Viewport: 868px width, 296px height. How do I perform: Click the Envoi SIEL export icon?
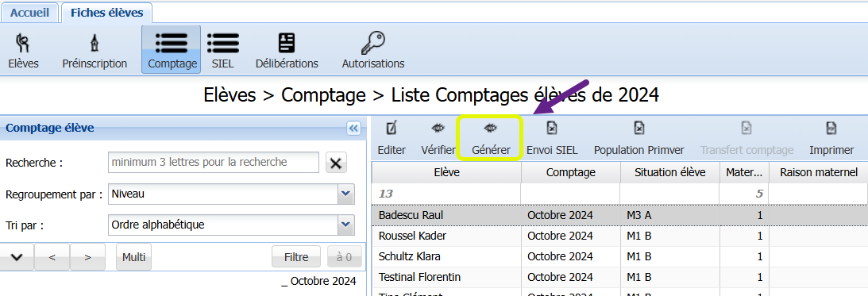pos(552,129)
